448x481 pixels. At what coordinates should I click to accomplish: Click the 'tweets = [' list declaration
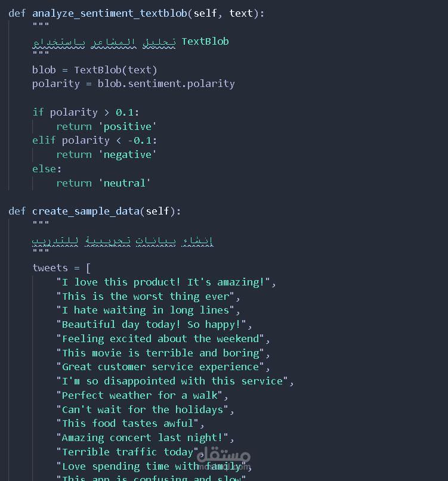pos(61,268)
